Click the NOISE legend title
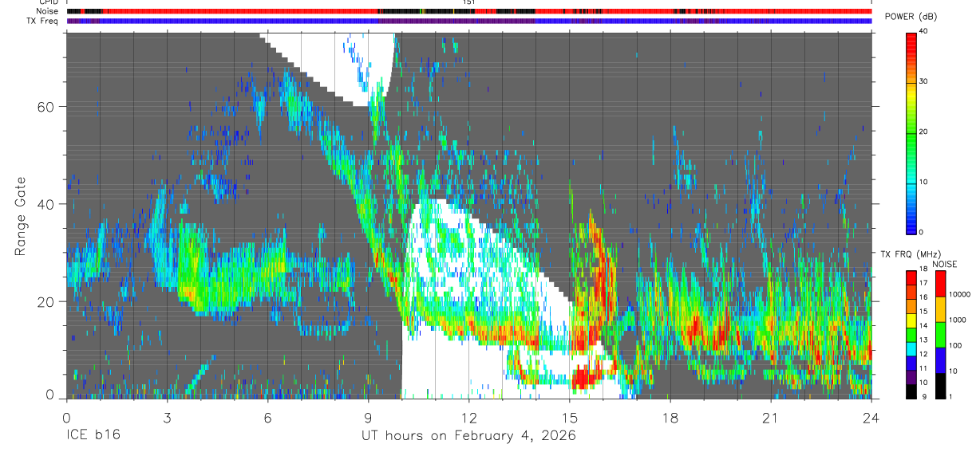The image size is (980, 452). click(946, 265)
